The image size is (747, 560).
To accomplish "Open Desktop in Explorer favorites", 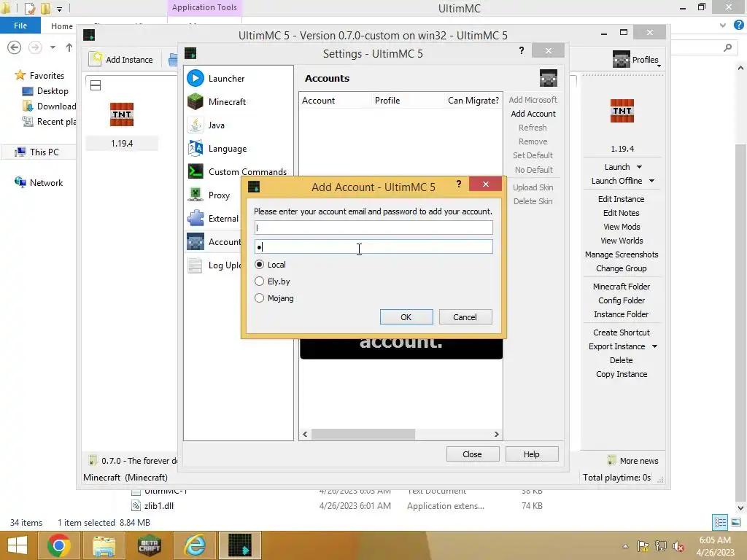I will coord(53,91).
